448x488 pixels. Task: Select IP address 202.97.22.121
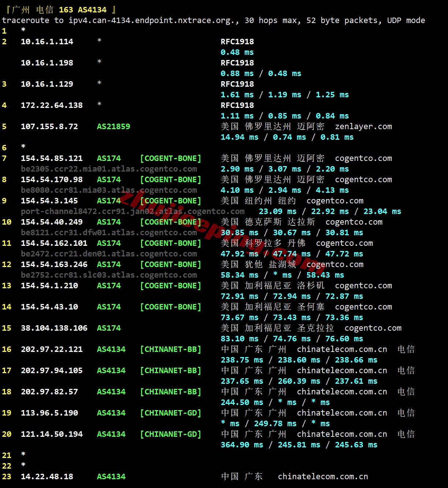click(52, 349)
